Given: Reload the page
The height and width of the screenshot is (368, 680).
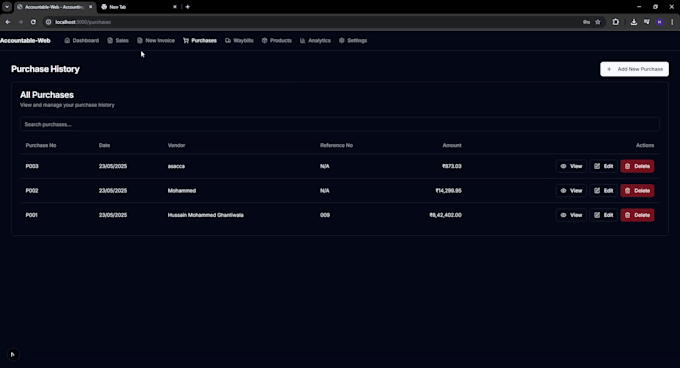Looking at the screenshot, I should (x=33, y=22).
